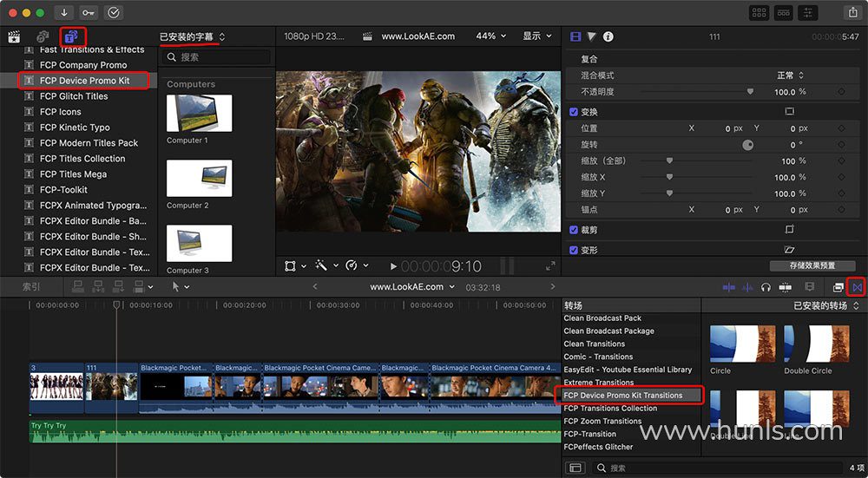This screenshot has height=478, width=868.
Task: Show the Effects browser icon
Action: click(x=838, y=287)
